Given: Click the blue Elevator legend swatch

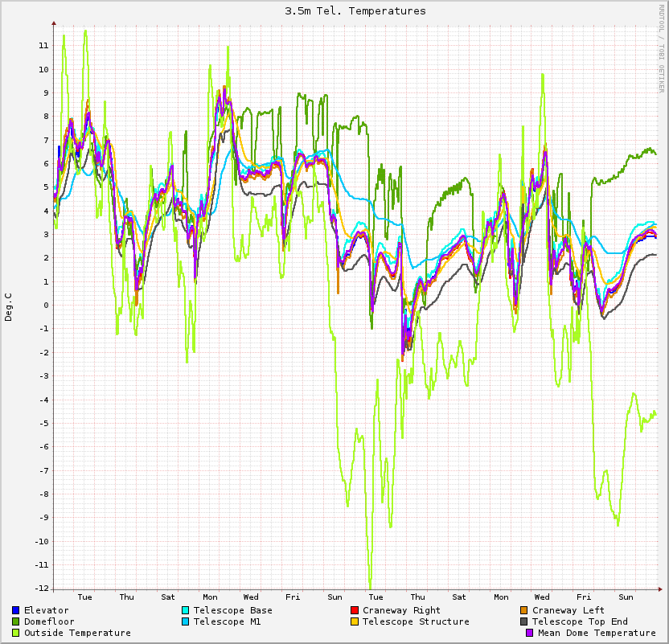Looking at the screenshot, I should 16,611.
